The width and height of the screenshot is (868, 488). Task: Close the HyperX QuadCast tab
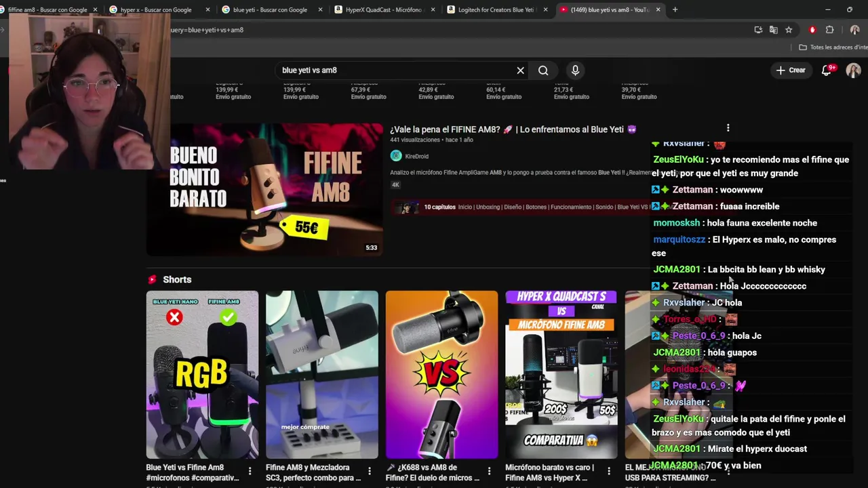pyautogui.click(x=433, y=9)
